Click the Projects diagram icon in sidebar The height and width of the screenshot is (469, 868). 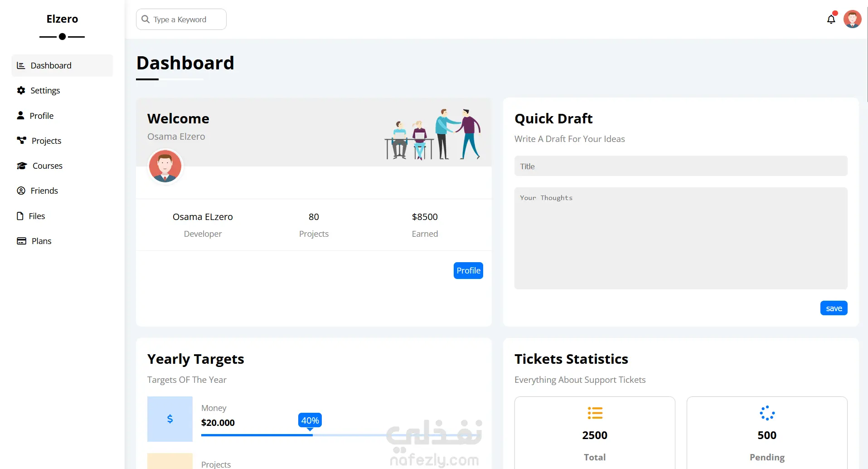(21, 140)
